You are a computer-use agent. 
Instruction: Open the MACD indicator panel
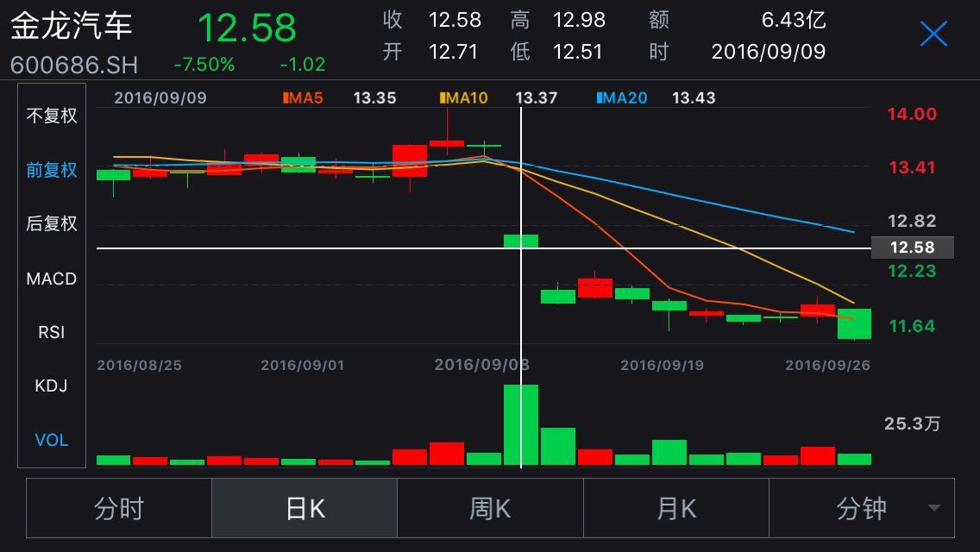(50, 279)
